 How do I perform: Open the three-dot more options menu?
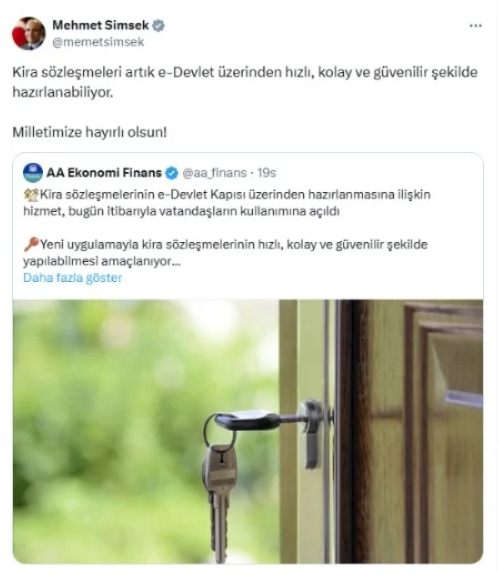pyautogui.click(x=475, y=25)
